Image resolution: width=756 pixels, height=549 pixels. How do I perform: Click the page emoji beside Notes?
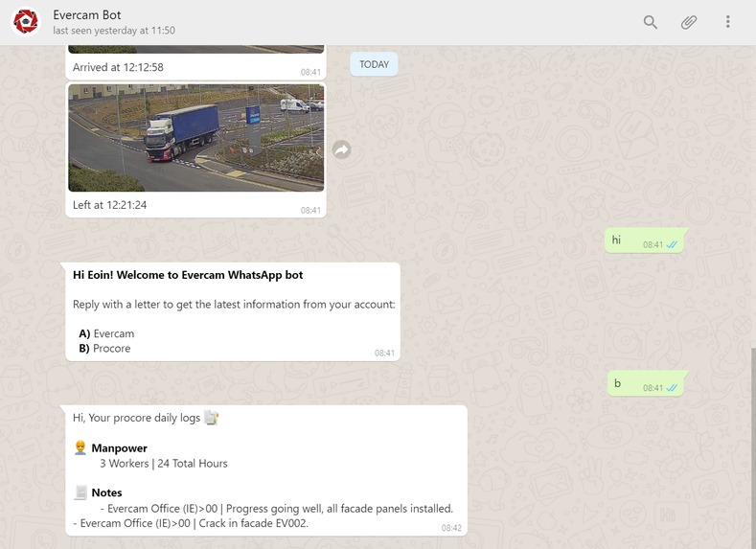click(80, 492)
